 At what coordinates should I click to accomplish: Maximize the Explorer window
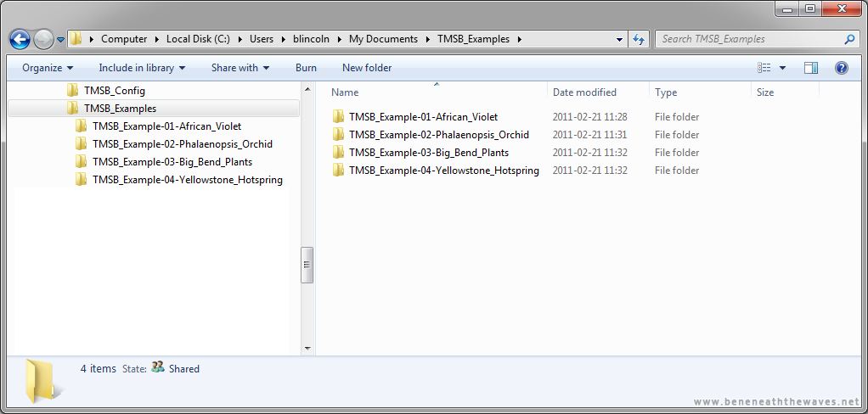(x=809, y=8)
